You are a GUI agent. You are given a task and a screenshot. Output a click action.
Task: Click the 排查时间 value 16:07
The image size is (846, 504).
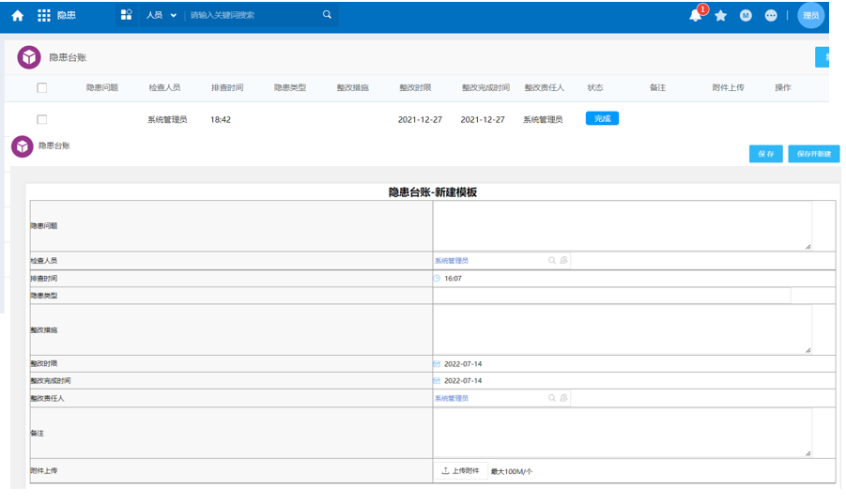[453, 279]
